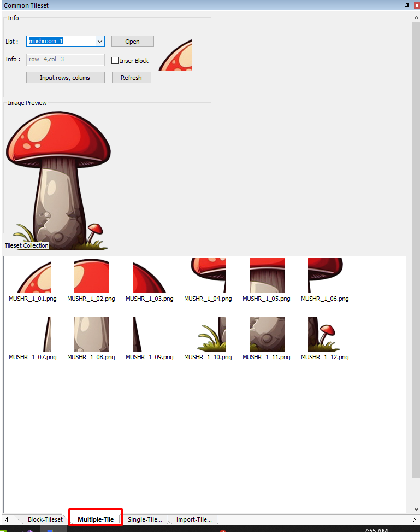The height and width of the screenshot is (532, 420).
Task: Select the MUSHR_1_12.png small mushroom tile
Action: (x=324, y=334)
